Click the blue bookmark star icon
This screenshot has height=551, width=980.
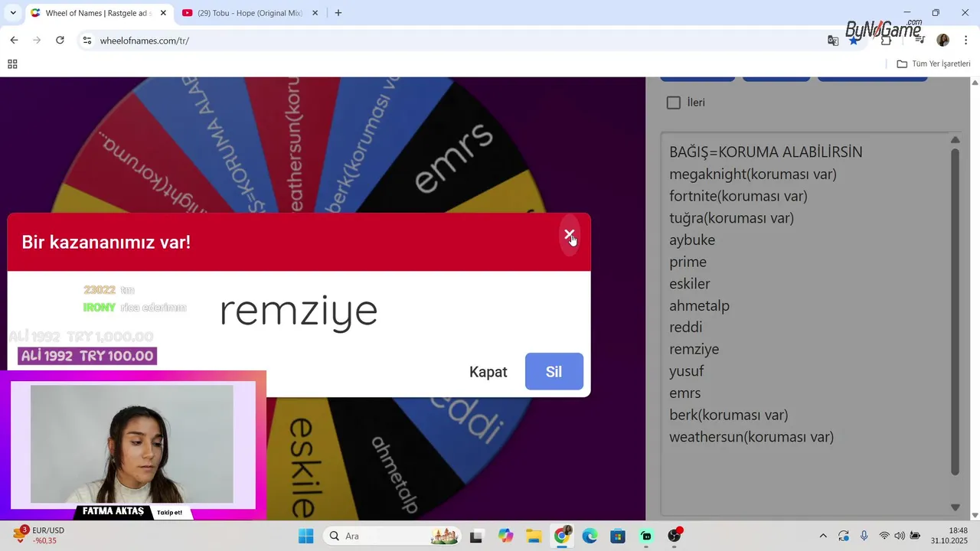tap(854, 41)
